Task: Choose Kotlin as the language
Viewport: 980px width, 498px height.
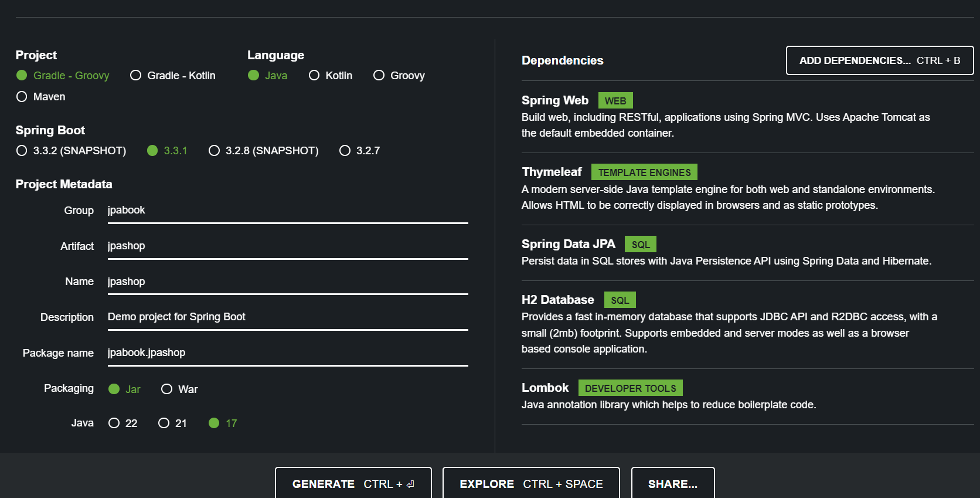Action: click(331, 76)
